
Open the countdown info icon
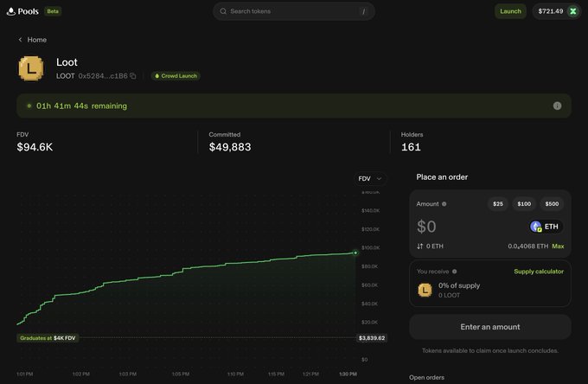pyautogui.click(x=557, y=106)
